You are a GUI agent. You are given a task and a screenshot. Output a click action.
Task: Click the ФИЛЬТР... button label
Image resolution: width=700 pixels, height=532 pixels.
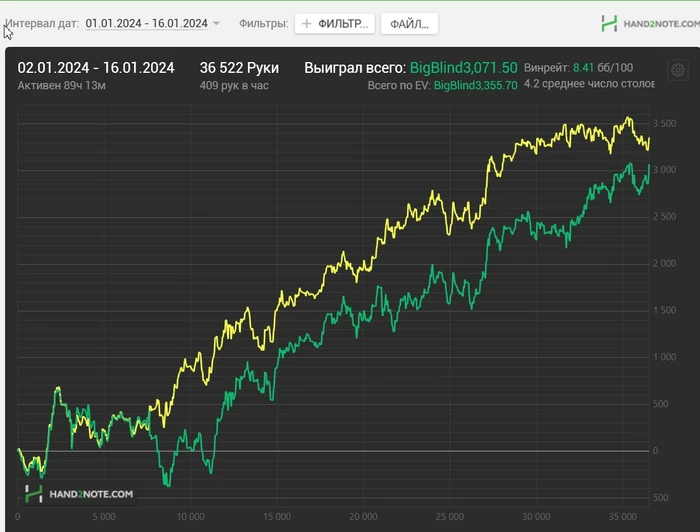click(343, 24)
